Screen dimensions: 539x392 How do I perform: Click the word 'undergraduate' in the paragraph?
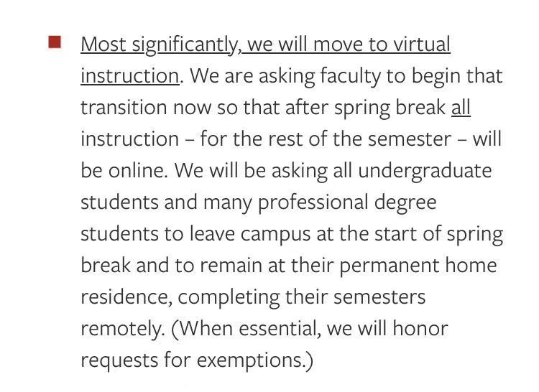point(425,171)
